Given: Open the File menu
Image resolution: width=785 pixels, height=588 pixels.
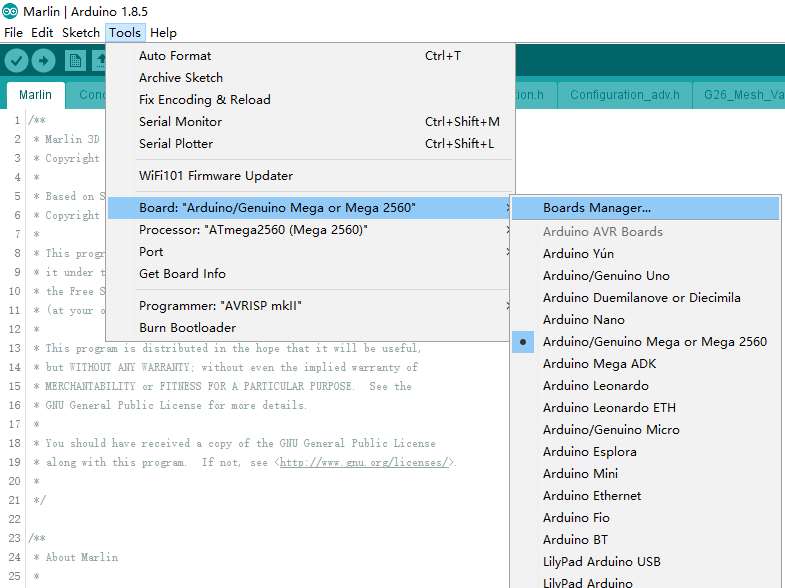Looking at the screenshot, I should 14,33.
